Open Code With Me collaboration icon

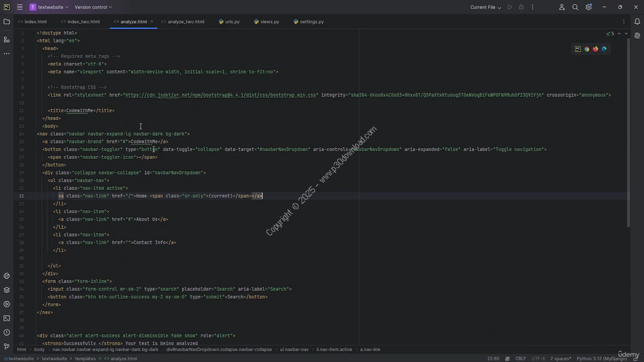point(562,7)
